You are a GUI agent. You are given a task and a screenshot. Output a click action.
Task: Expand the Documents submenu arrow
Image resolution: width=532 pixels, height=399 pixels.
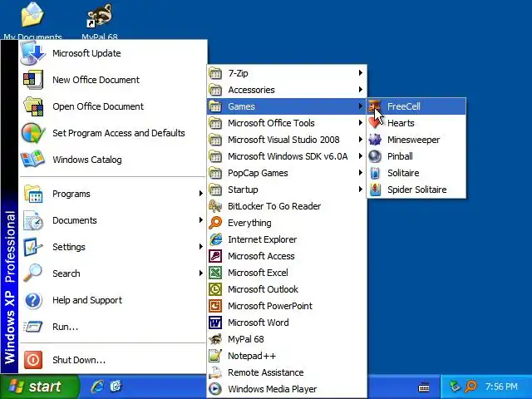[x=201, y=220]
